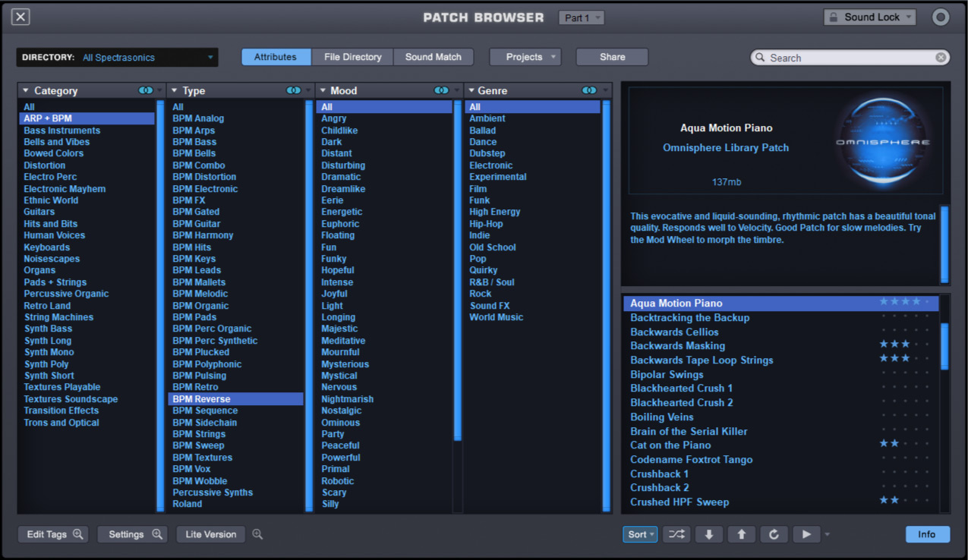Click the Mood column scrollbar
Screen dimensions: 968x560
[x=458, y=270]
